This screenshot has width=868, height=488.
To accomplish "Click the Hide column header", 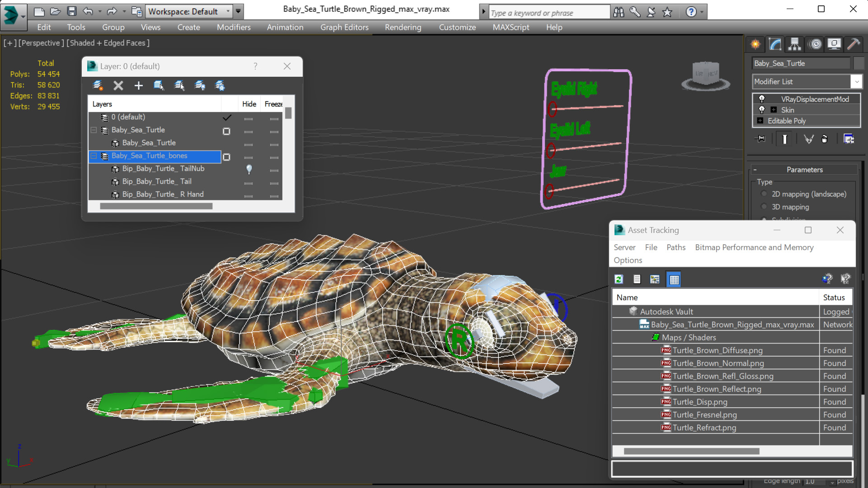I will 249,104.
